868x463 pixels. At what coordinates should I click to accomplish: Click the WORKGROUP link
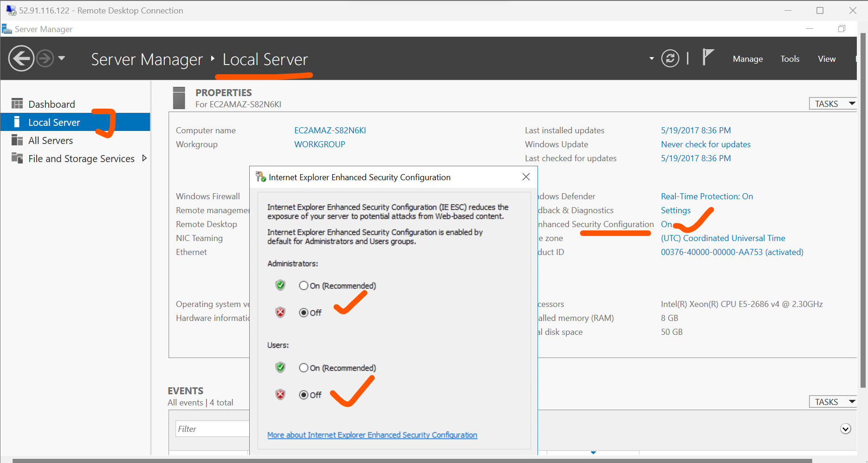point(320,144)
